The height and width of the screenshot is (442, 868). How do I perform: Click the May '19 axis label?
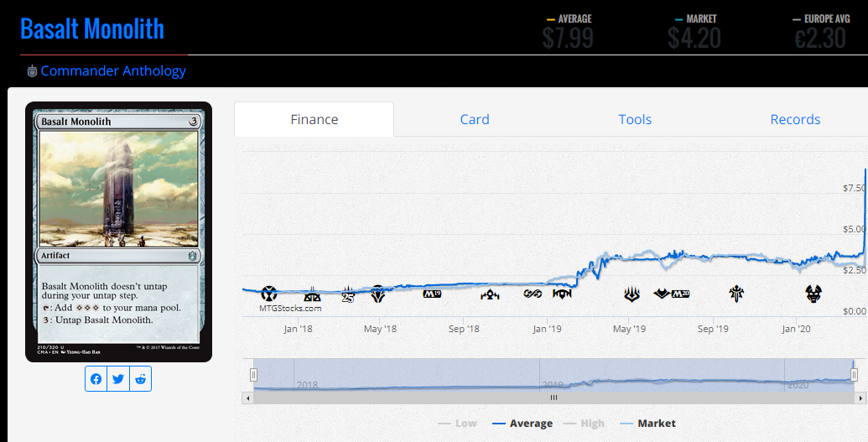tap(630, 329)
